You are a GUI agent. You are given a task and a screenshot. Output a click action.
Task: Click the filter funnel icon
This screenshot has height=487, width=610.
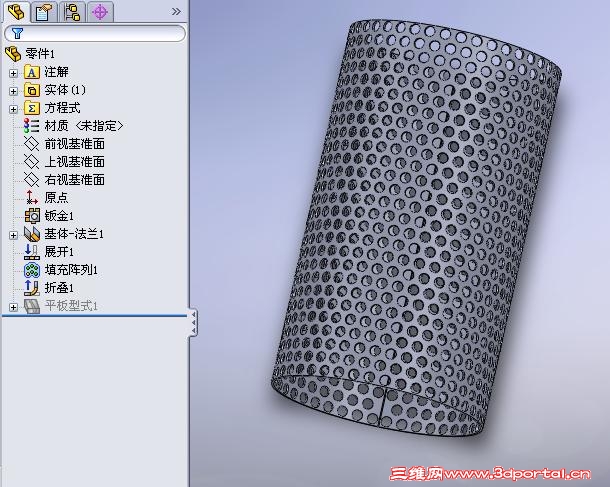point(18,33)
